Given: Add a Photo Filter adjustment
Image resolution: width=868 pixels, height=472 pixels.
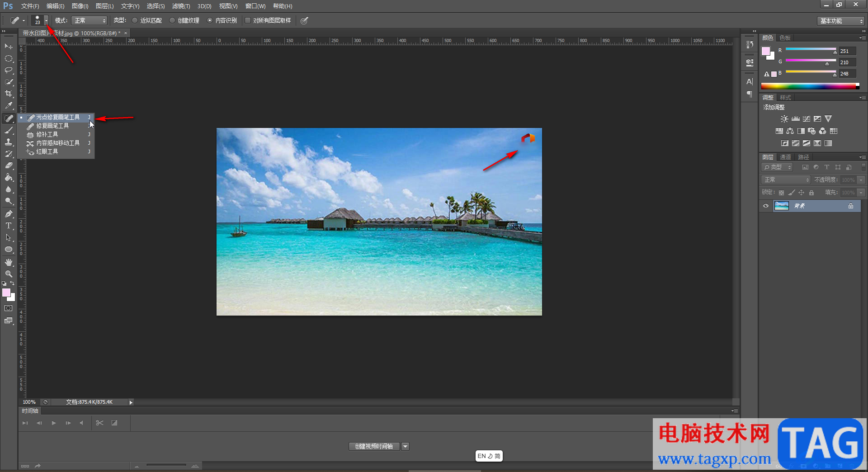Looking at the screenshot, I should 812,131.
